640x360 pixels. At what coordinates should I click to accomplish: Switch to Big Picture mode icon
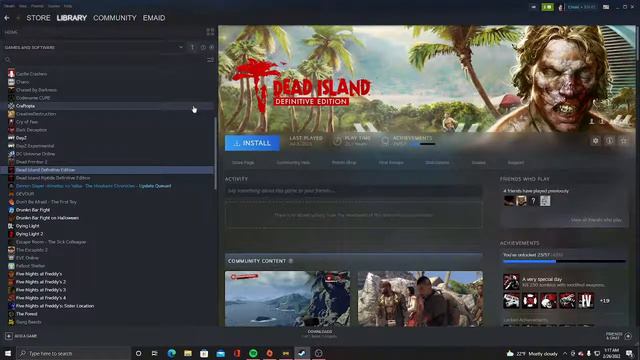point(606,7)
